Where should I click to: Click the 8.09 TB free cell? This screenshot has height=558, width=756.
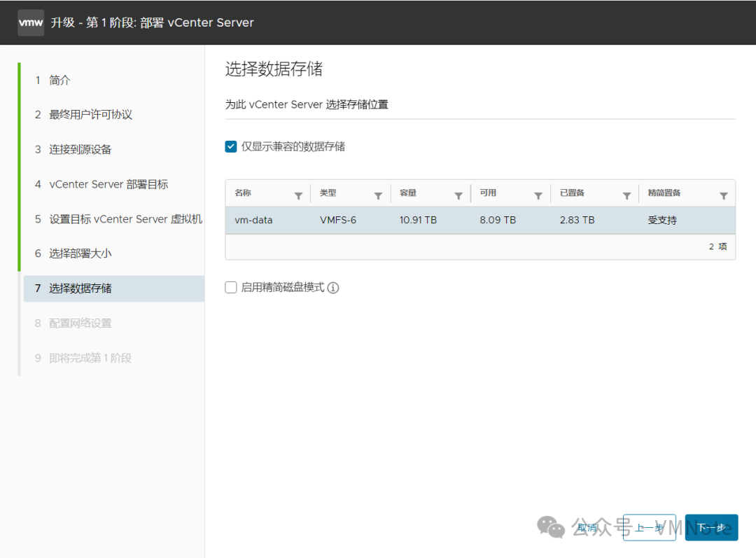point(498,220)
